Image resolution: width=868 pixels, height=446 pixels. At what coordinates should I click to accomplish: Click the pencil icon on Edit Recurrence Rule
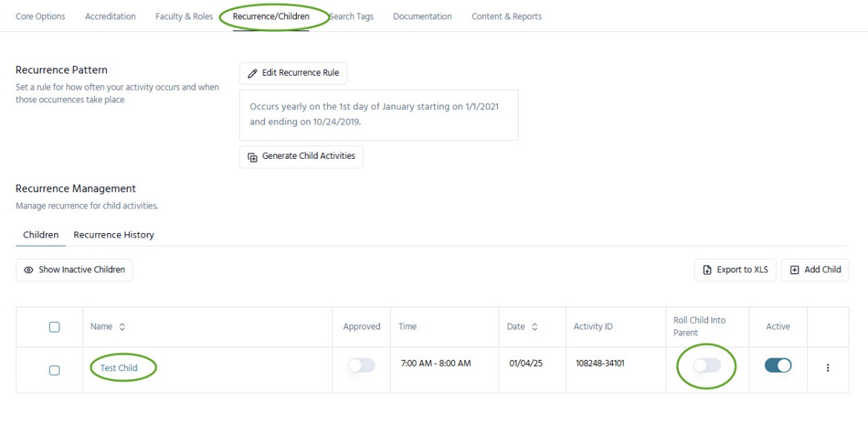(252, 73)
